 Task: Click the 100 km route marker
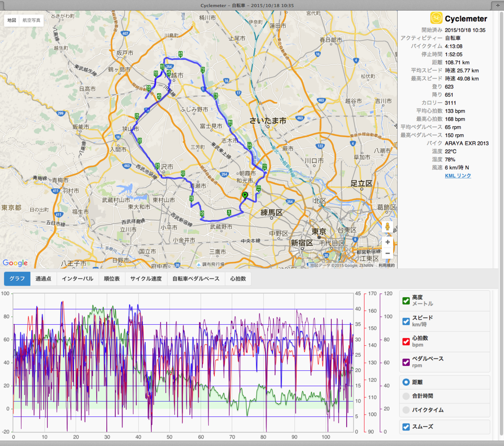click(x=265, y=167)
